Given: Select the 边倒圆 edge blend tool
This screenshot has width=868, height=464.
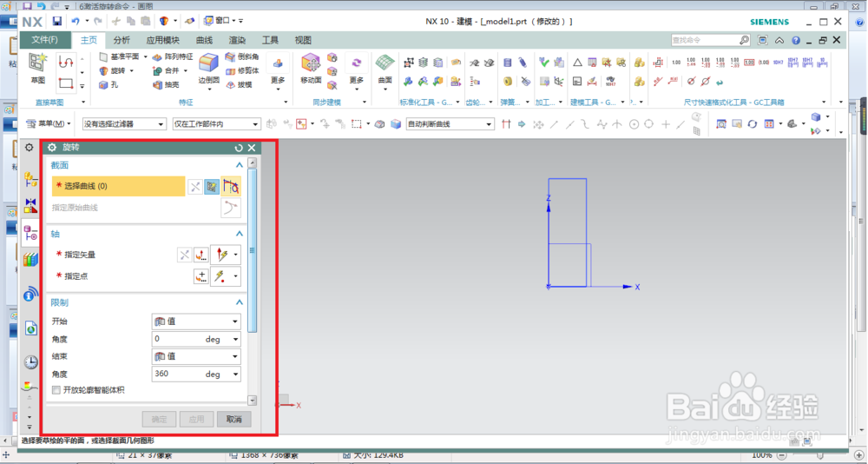Looking at the screenshot, I should 208,68.
